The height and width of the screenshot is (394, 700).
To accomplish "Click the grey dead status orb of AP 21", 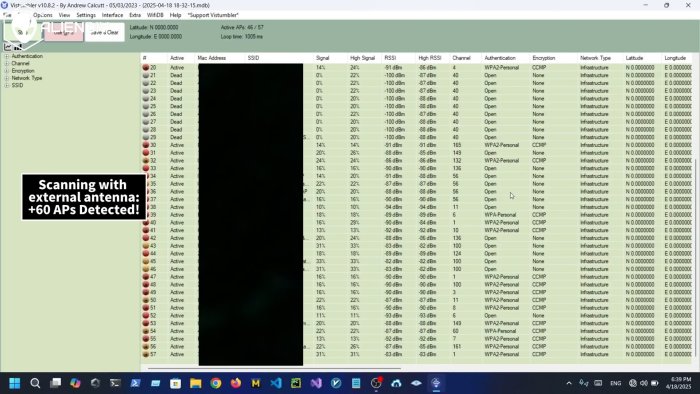I will (146, 75).
